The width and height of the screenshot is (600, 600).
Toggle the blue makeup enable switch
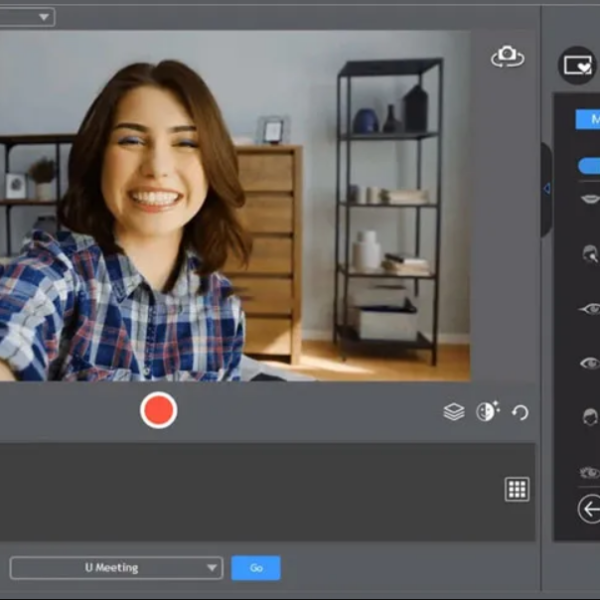point(589,166)
